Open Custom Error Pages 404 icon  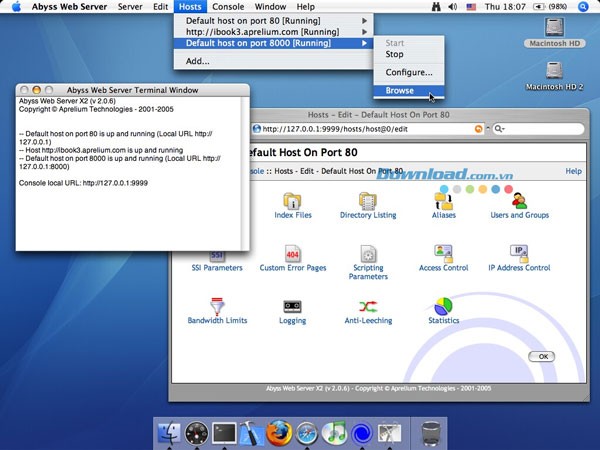[x=292, y=254]
